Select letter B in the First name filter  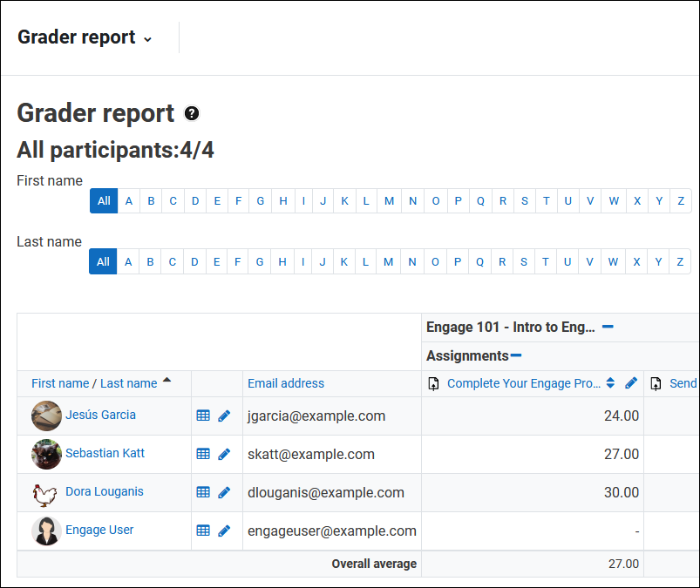pos(151,201)
